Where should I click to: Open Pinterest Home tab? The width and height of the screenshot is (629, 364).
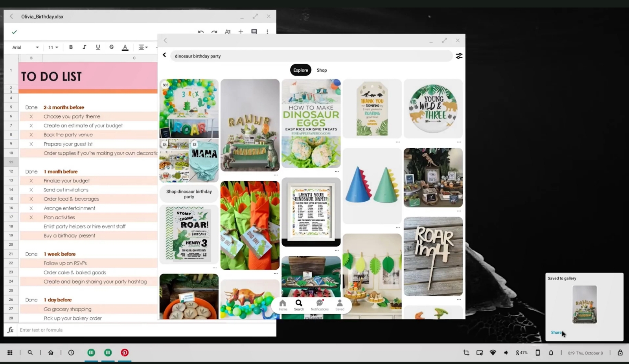(x=283, y=305)
